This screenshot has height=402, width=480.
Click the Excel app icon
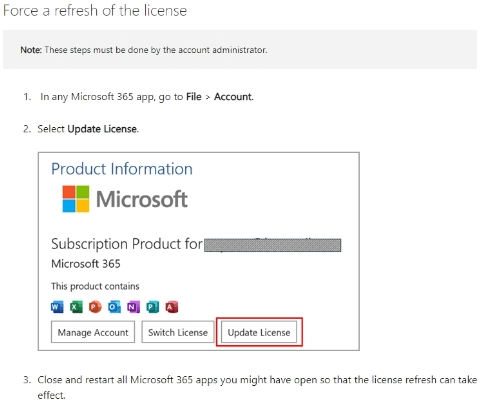(x=76, y=307)
